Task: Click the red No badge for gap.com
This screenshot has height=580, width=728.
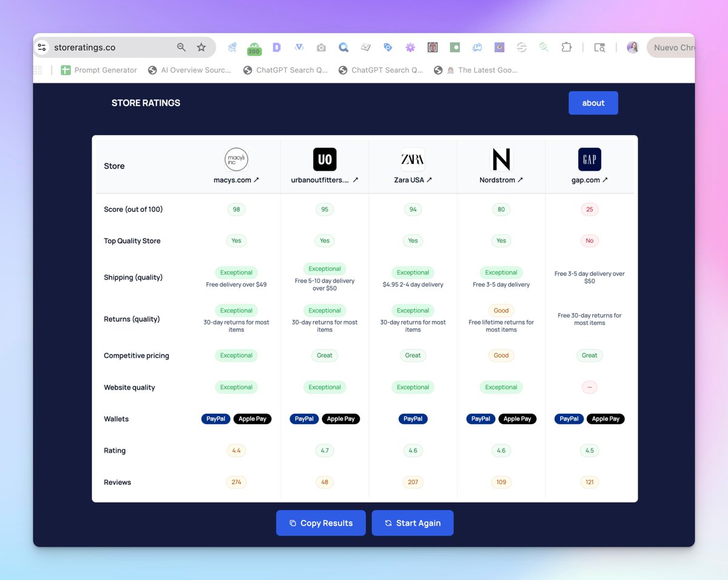Action: tap(590, 241)
